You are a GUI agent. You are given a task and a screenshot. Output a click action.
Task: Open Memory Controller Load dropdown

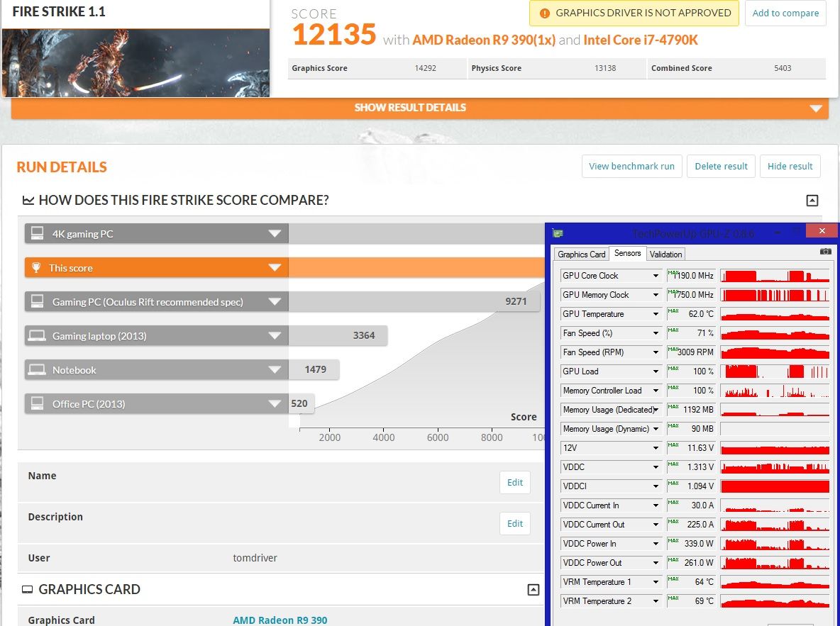(655, 391)
